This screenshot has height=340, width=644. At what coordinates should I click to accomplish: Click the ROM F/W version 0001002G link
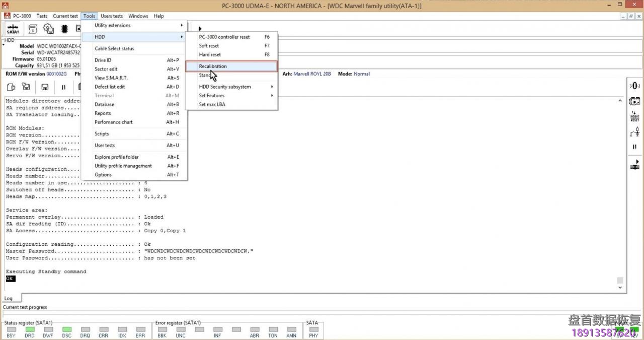(56, 74)
